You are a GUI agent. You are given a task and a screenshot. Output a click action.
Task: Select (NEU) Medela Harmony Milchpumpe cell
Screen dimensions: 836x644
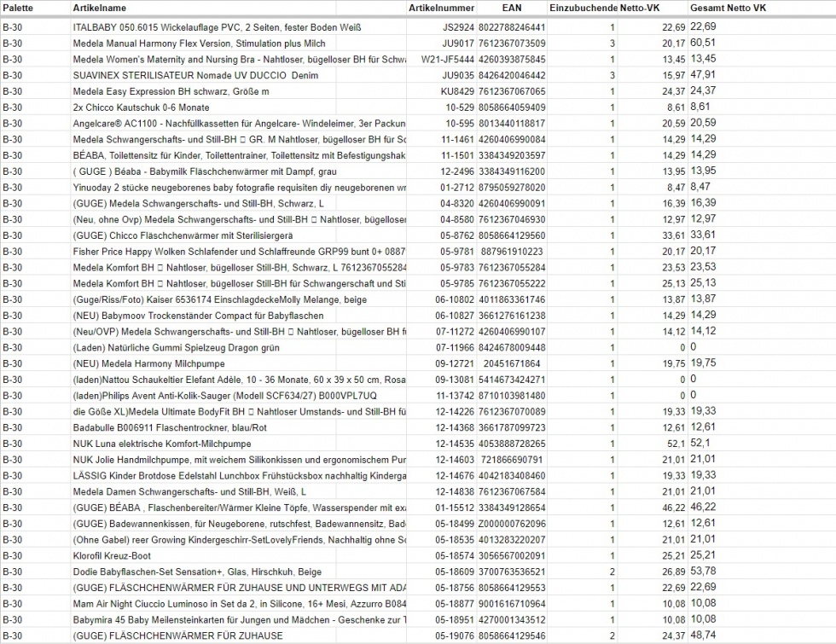pyautogui.click(x=148, y=363)
